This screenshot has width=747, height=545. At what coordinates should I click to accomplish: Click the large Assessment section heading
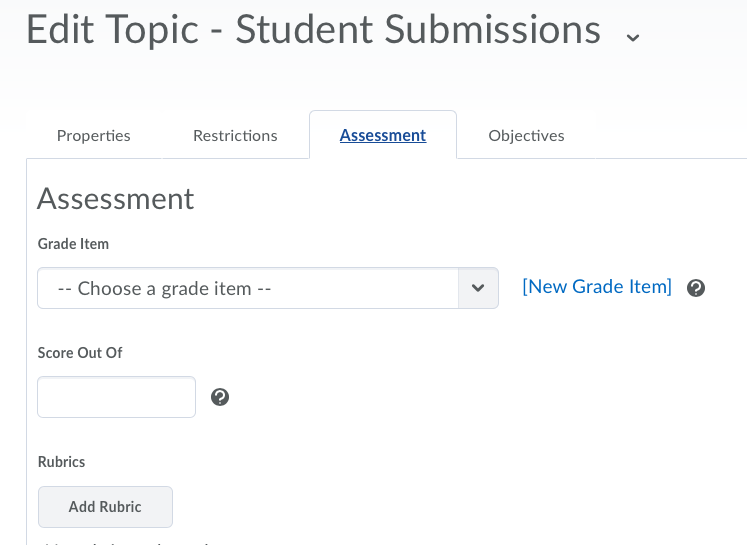tap(116, 199)
